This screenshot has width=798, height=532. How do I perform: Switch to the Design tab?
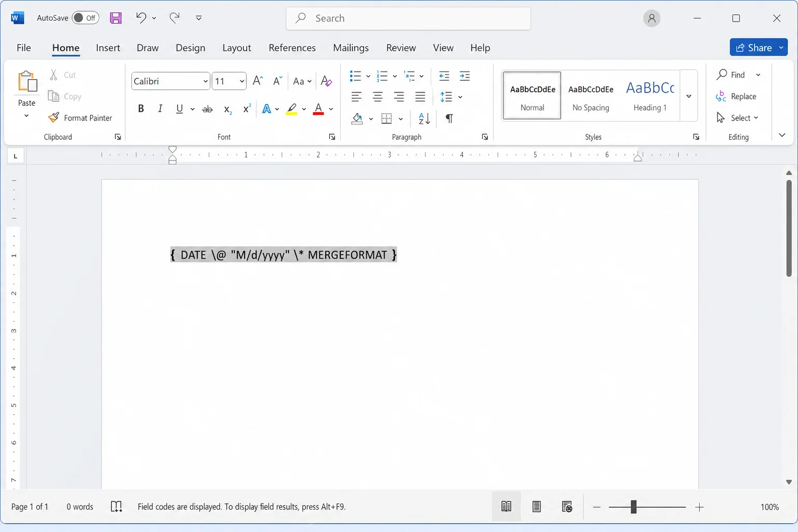(190, 48)
